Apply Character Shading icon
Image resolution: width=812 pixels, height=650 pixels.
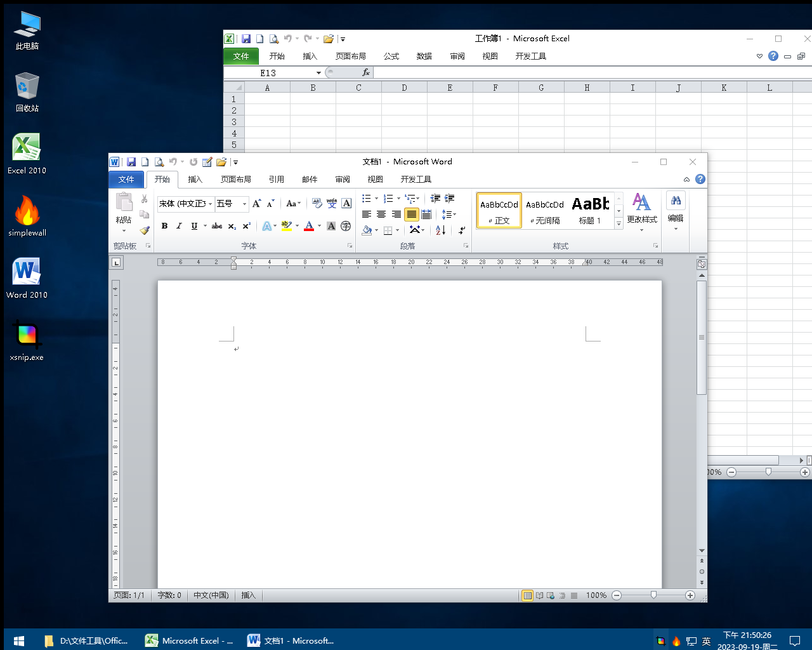[331, 226]
